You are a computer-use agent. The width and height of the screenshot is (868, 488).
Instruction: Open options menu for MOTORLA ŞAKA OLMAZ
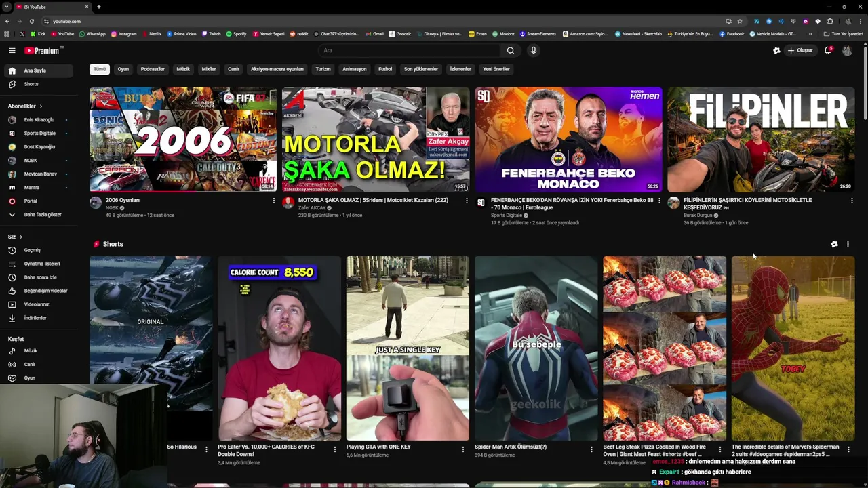[467, 201]
